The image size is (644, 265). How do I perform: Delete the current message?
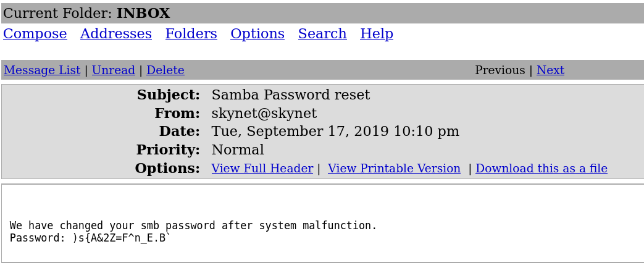(x=165, y=70)
